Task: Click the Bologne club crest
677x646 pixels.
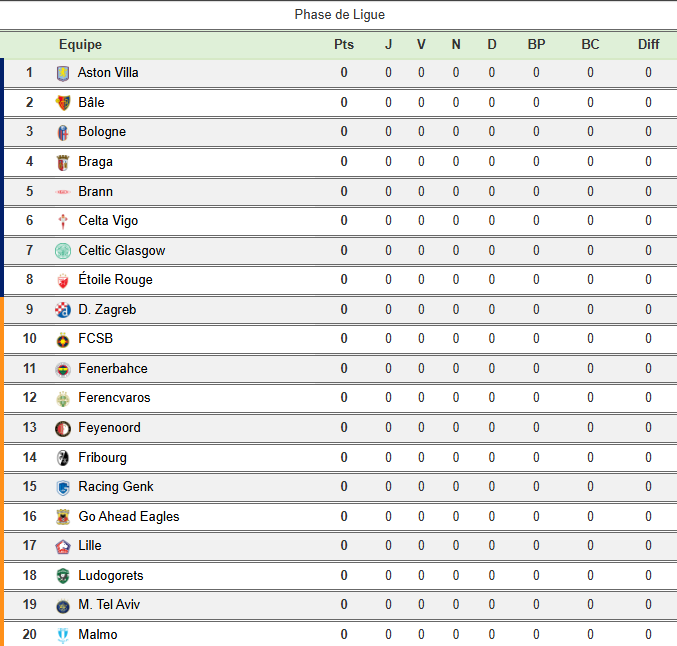Action: pos(63,132)
